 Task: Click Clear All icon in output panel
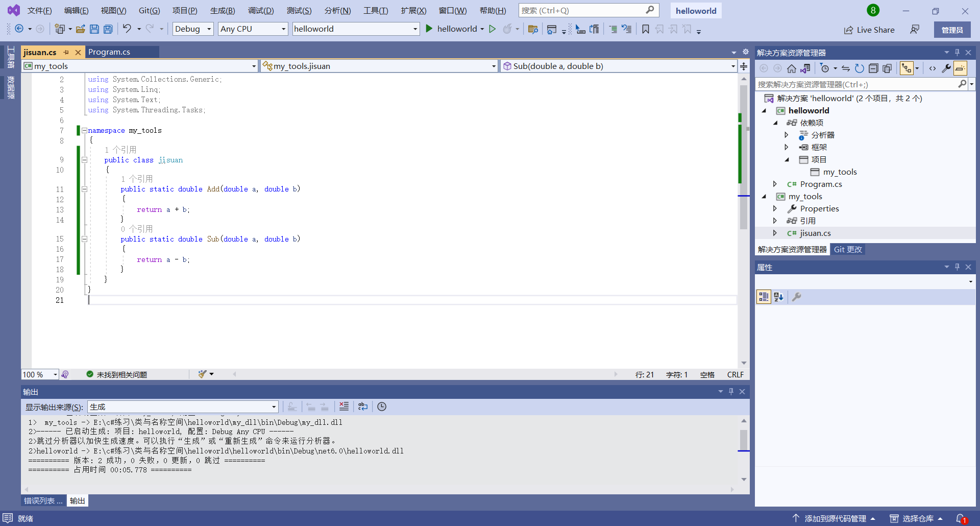344,407
